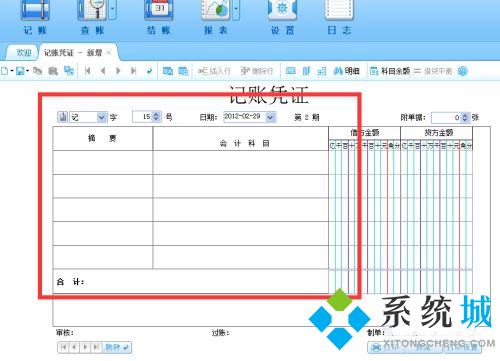Click previous-record arrow beside bottom 跳转 button
The width and height of the screenshot is (500, 361).
[74, 347]
